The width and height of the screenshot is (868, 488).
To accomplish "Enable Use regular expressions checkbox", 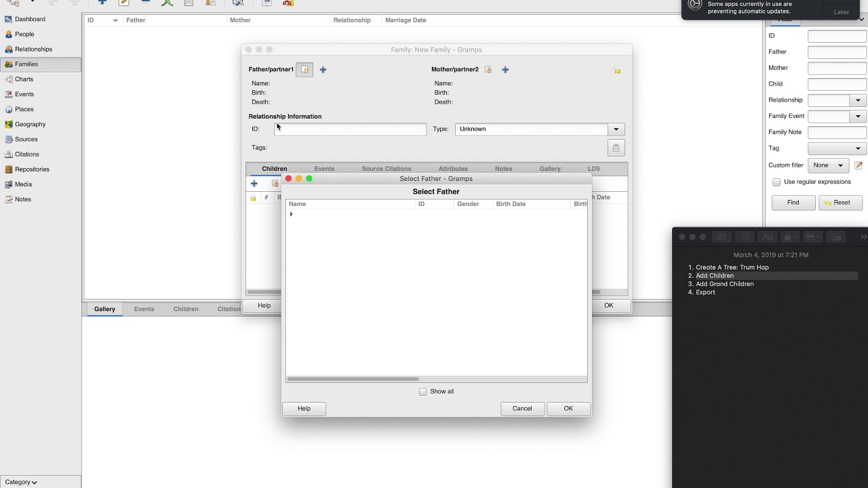I will click(x=776, y=182).
